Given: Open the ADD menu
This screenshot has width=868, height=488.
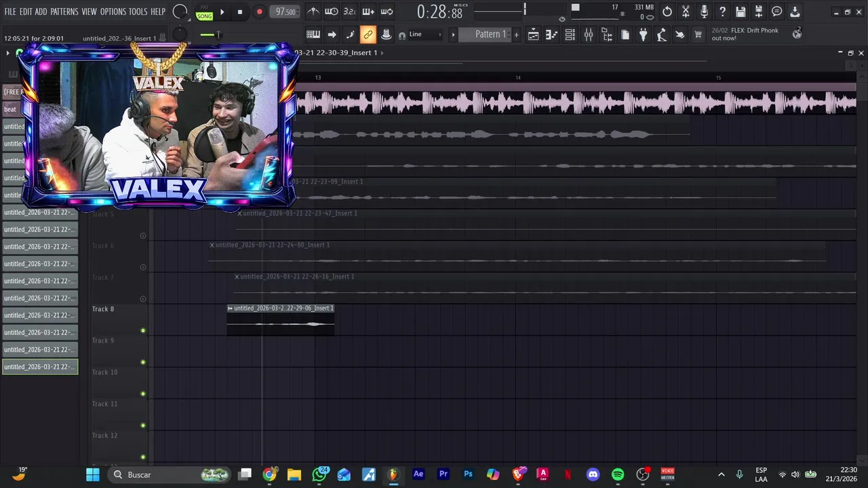Looking at the screenshot, I should pos(41,12).
